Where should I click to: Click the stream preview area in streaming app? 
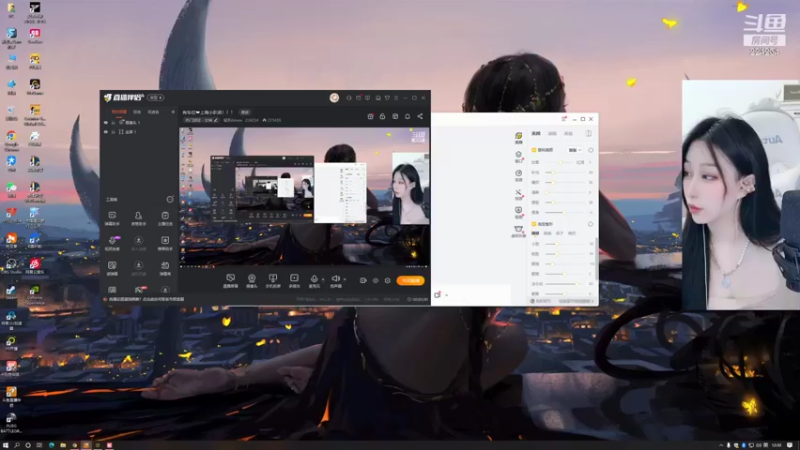coord(304,196)
